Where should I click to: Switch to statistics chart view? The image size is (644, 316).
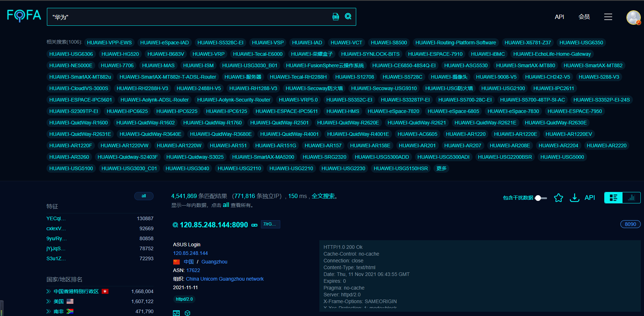(x=631, y=198)
